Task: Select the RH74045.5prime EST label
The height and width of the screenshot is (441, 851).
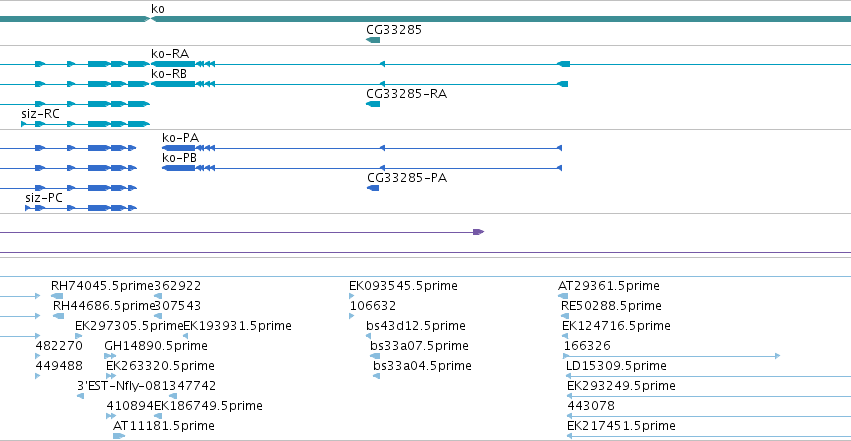Action: 103,286
